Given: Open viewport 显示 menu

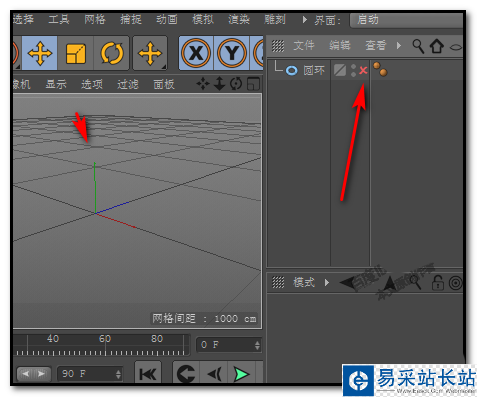Looking at the screenshot, I should 56,84.
